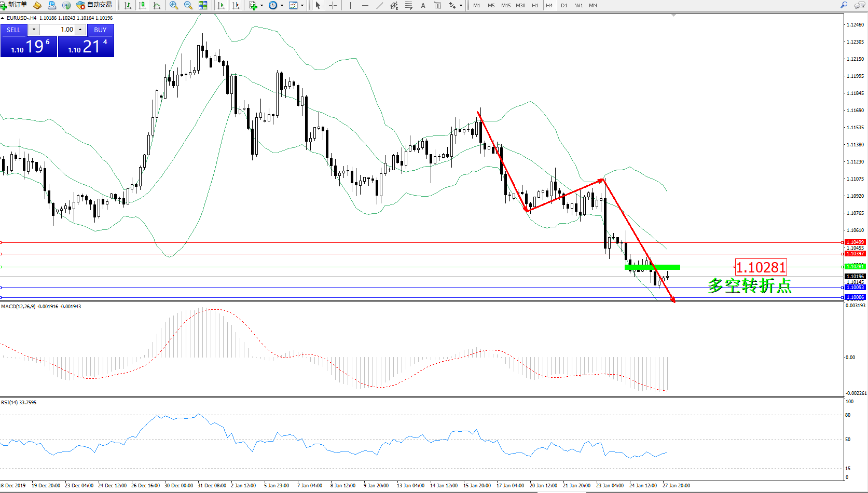868x493 pixels.
Task: Click the Zoom Out magnifier icon
Action: (188, 5)
